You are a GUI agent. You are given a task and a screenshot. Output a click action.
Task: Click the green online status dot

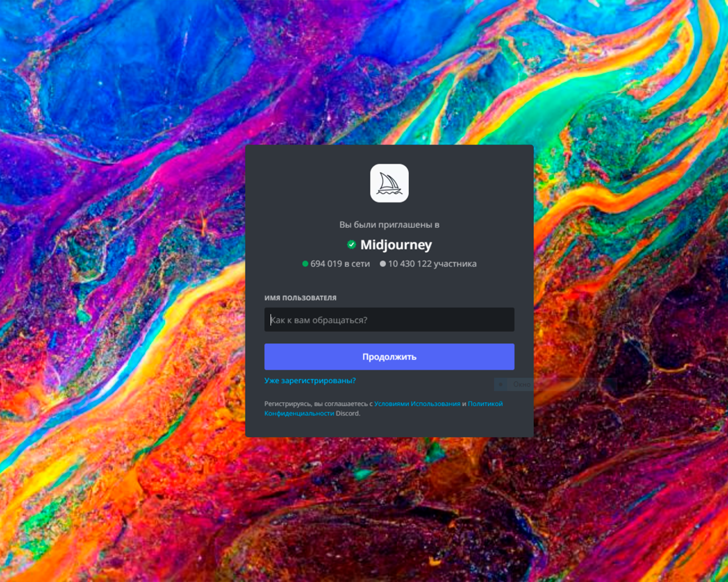tap(305, 264)
